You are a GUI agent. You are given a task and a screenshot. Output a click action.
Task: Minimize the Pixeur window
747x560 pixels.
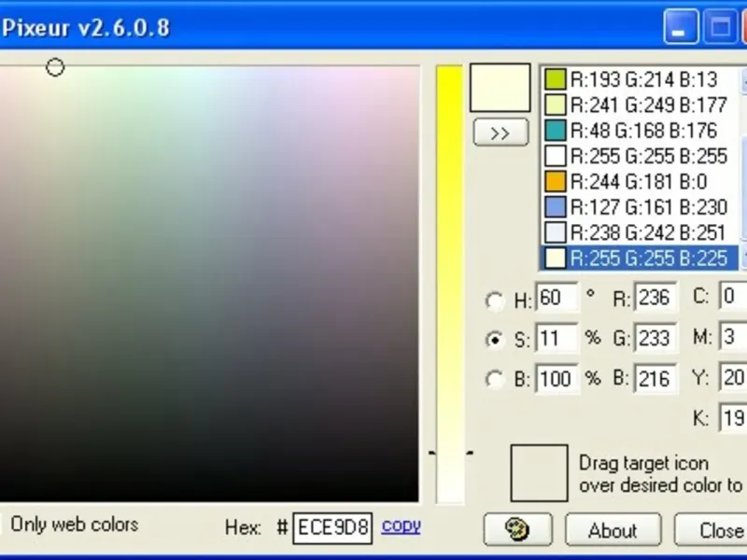[x=682, y=27]
